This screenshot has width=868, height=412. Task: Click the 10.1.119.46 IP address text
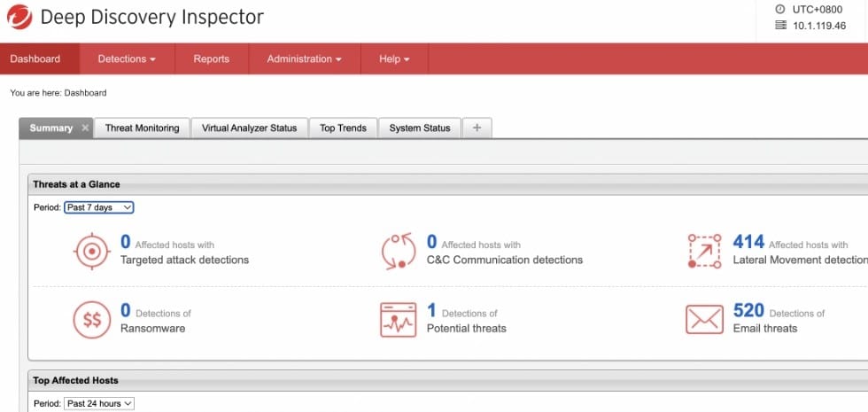[819, 26]
